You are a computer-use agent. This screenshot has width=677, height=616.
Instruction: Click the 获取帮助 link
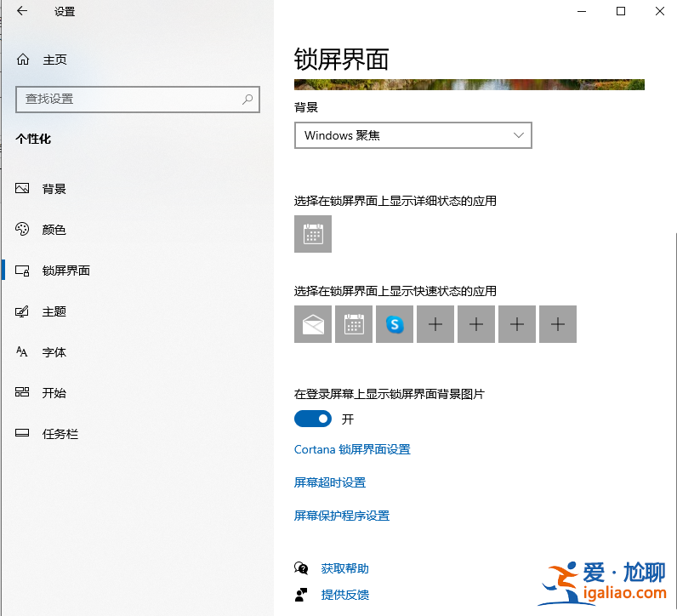pos(345,568)
